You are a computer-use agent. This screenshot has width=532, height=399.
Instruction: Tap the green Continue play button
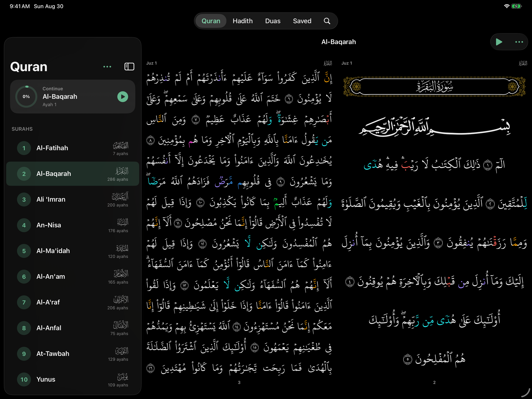(x=123, y=97)
